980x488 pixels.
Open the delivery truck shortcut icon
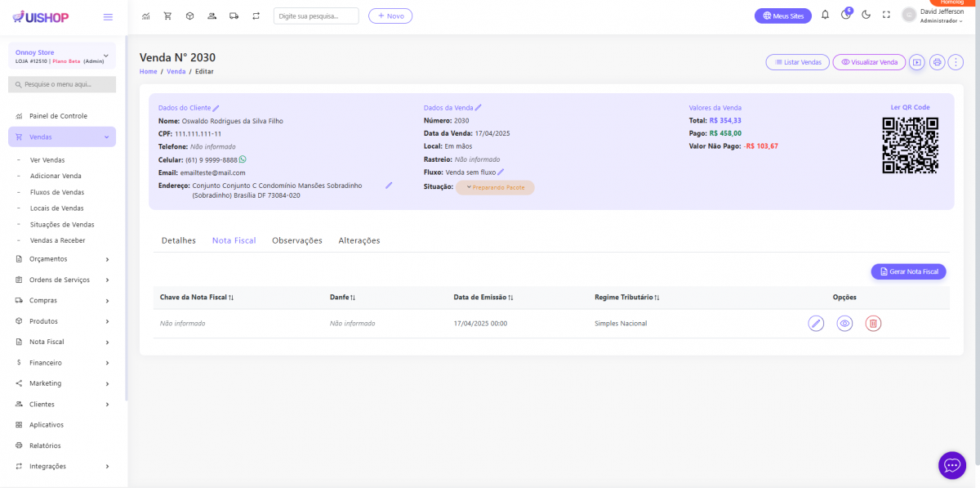(x=234, y=16)
